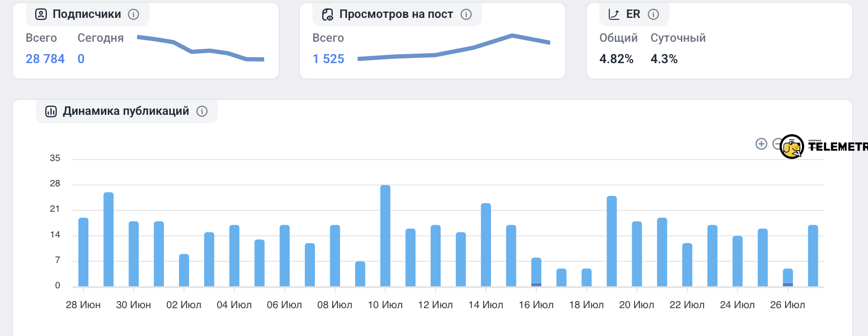The width and height of the screenshot is (868, 336).
Task: Open the info tooltip next to Просмотров на пост
Action: pos(466,14)
